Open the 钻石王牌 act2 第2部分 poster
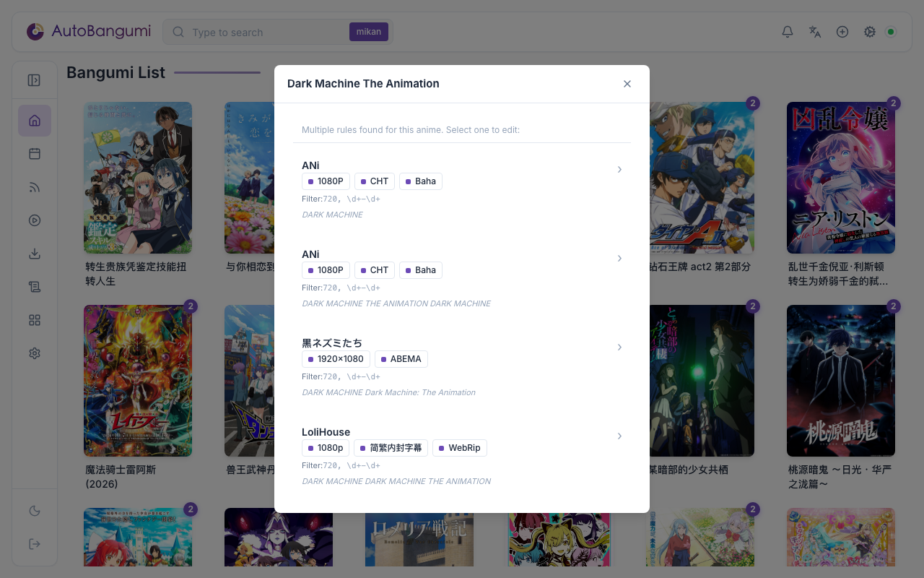 702,178
